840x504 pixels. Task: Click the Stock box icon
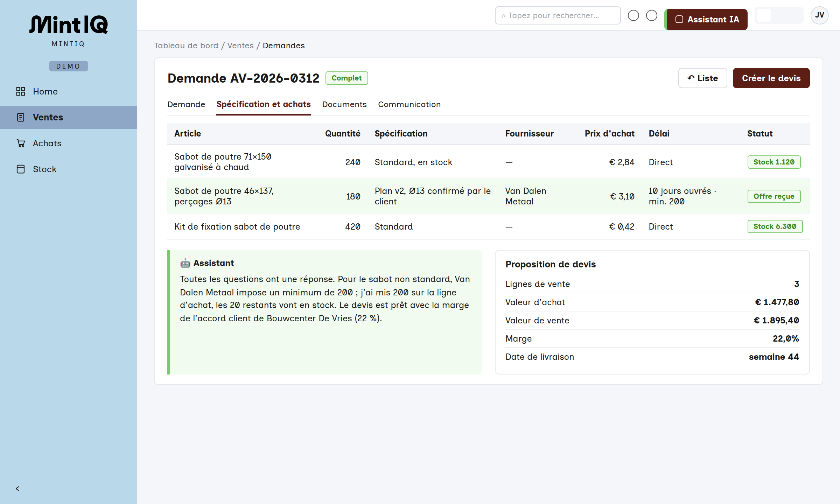[x=21, y=169]
